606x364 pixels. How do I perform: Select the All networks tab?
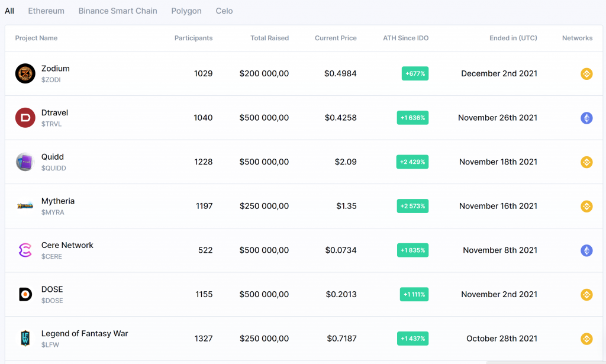(9, 11)
